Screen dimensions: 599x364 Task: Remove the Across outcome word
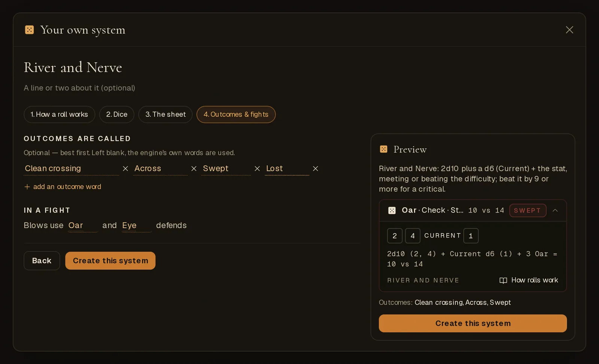coord(194,169)
